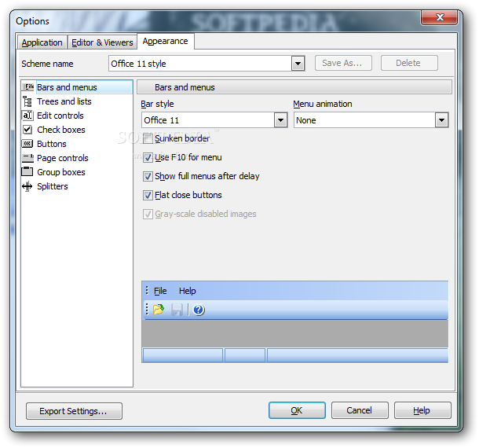Image resolution: width=479 pixels, height=448 pixels.
Task: Click the Bars and menus list icon
Action: (x=28, y=87)
